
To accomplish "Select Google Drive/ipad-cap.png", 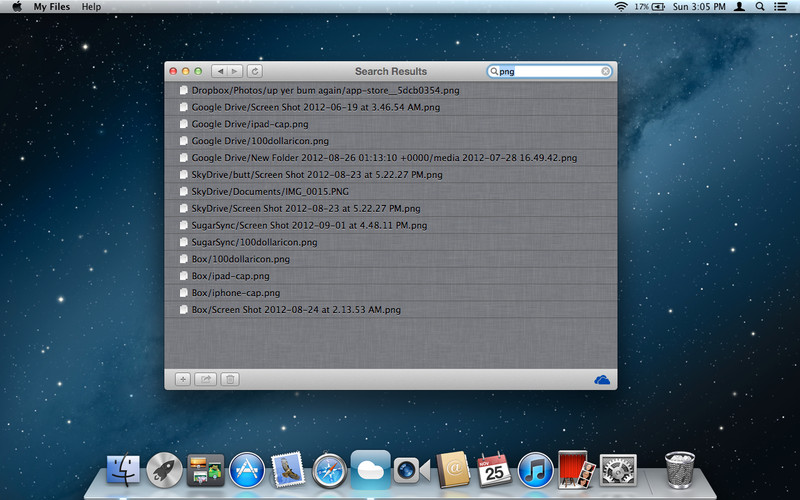I will tap(391, 124).
